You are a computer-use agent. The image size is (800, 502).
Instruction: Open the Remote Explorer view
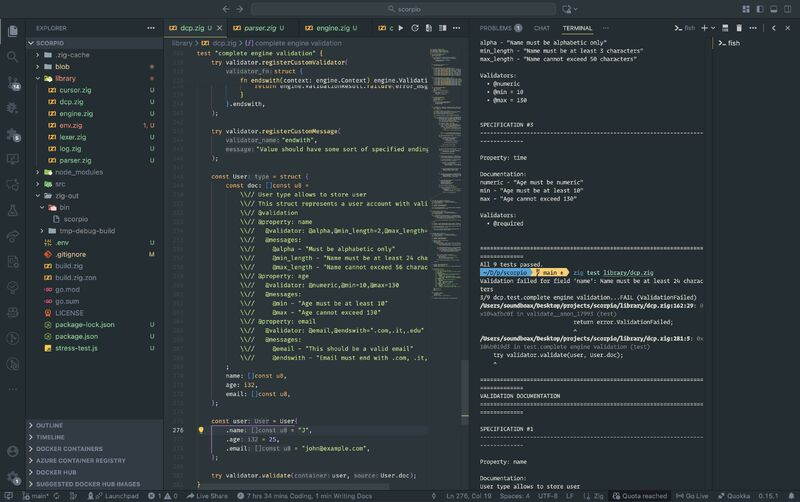pyautogui.click(x=13, y=160)
